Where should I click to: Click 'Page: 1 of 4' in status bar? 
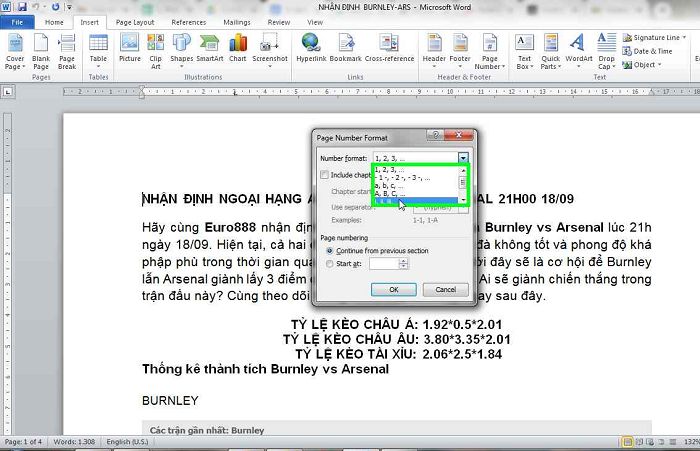[x=23, y=442]
